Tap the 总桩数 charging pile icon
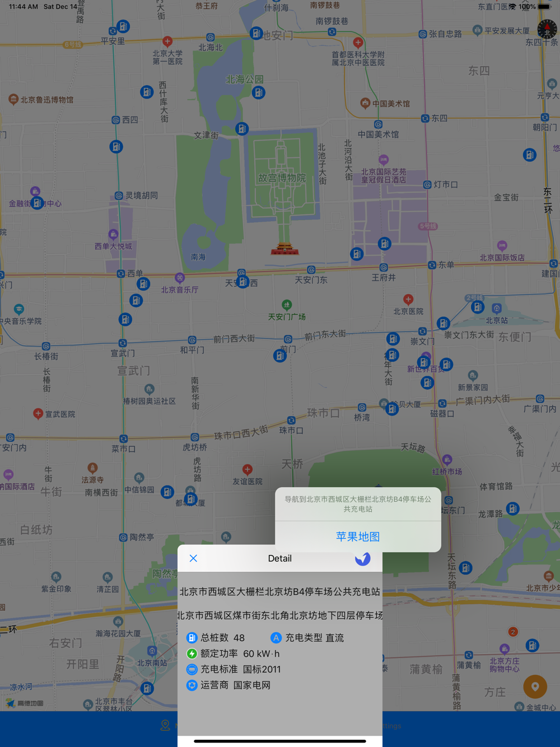Screen dimensions: 560x747 tap(192, 638)
